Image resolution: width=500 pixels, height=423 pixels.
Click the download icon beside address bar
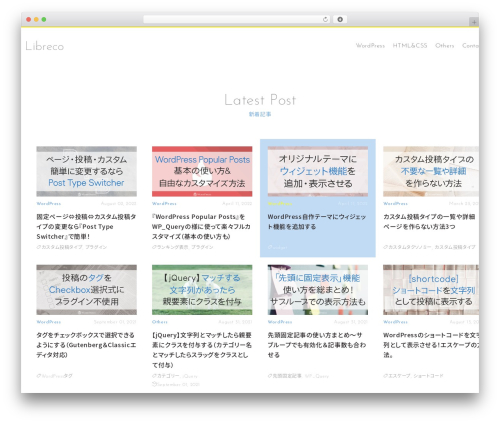(x=340, y=20)
